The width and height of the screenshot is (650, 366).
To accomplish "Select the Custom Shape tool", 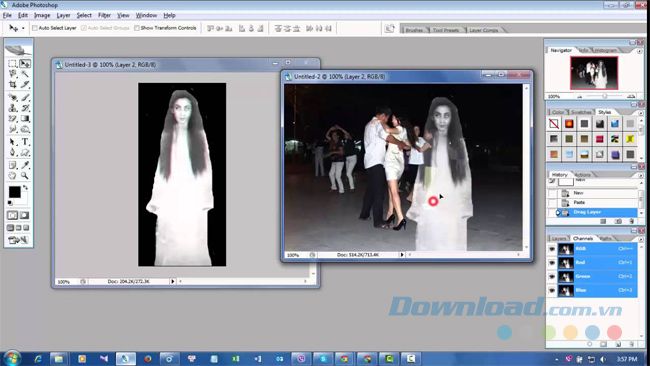I will point(25,153).
